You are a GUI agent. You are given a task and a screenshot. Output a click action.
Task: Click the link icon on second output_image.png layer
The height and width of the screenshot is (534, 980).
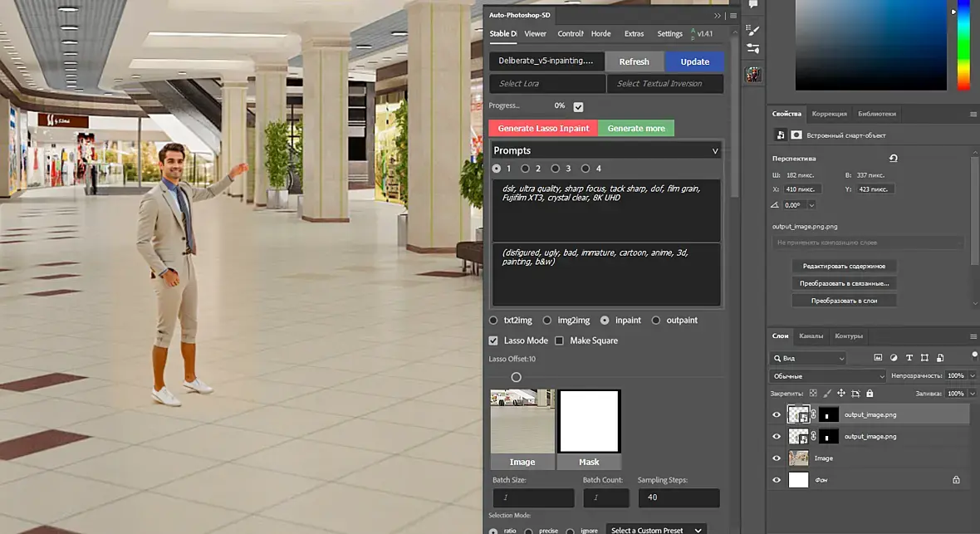pos(813,437)
